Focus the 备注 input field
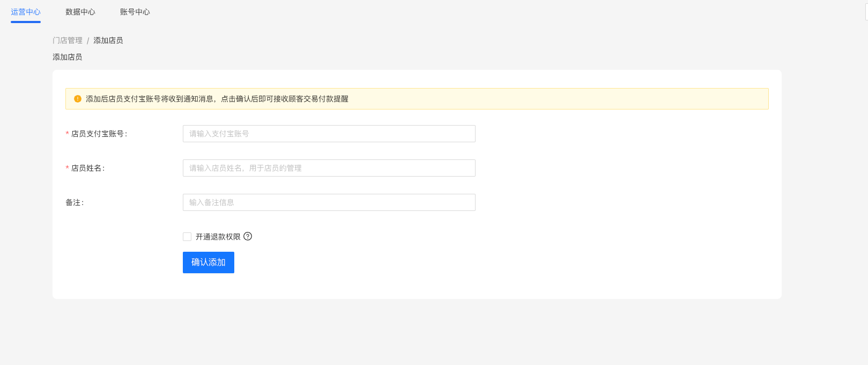868x365 pixels. point(329,202)
